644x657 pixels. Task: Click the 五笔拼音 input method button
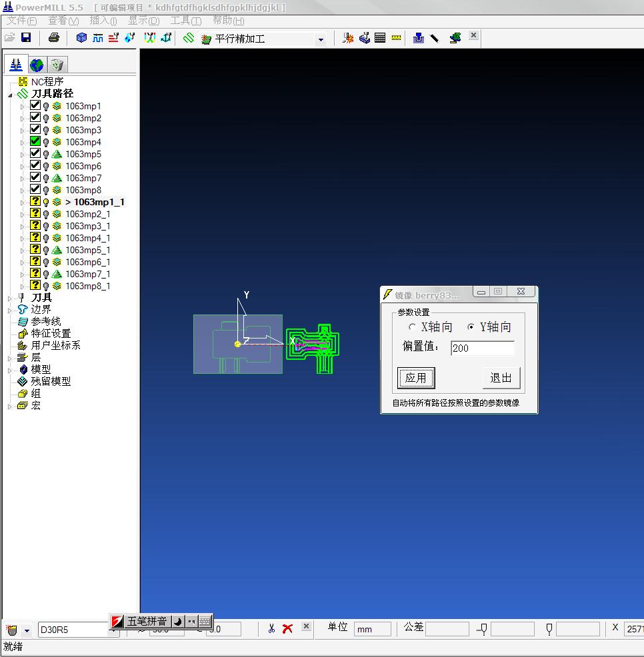(147, 621)
